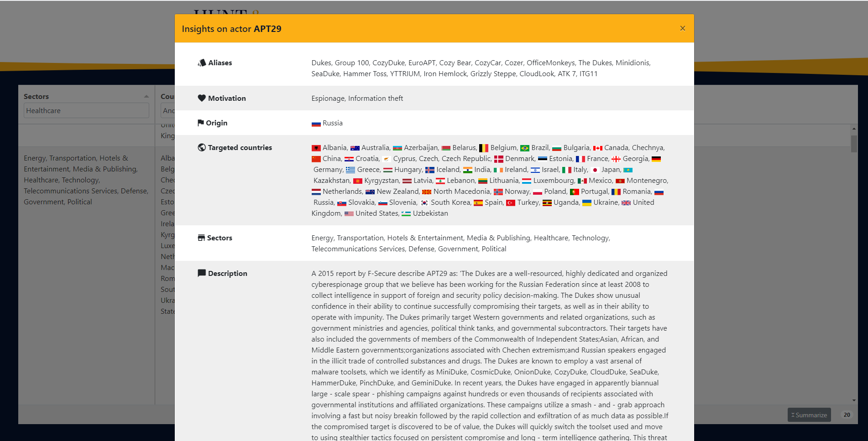Click 'Grizzly Steppe' alias text
The image size is (868, 441).
(x=493, y=73)
